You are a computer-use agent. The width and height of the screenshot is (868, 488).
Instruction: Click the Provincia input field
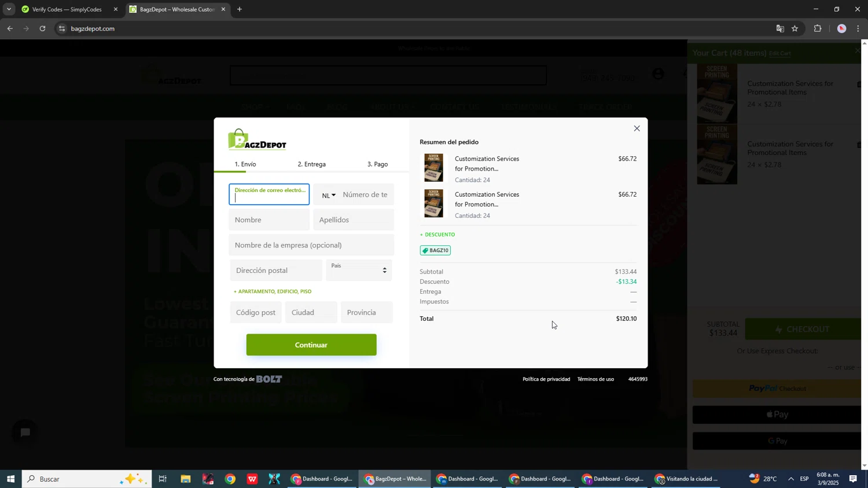pos(367,312)
